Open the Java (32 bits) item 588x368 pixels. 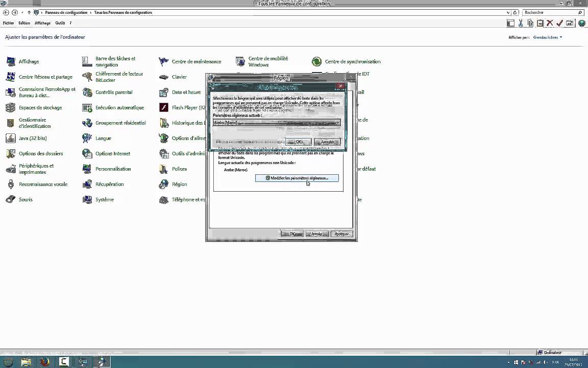click(x=26, y=139)
